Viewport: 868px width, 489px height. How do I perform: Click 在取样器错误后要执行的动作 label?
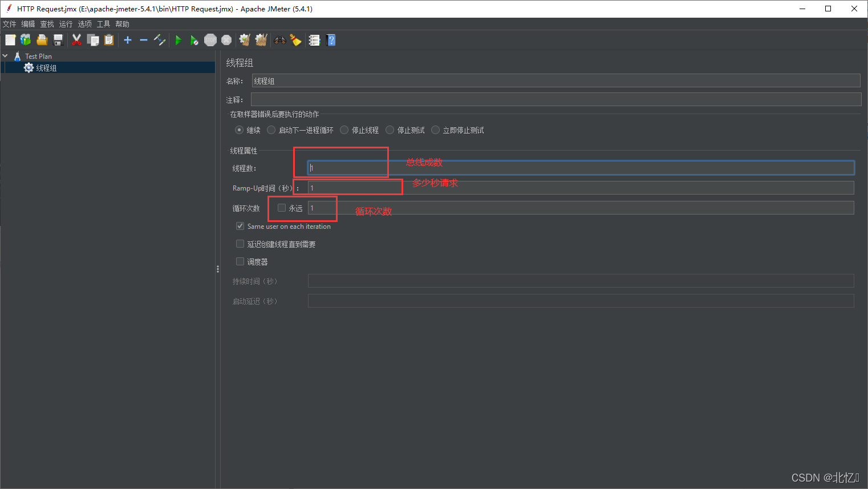(274, 114)
